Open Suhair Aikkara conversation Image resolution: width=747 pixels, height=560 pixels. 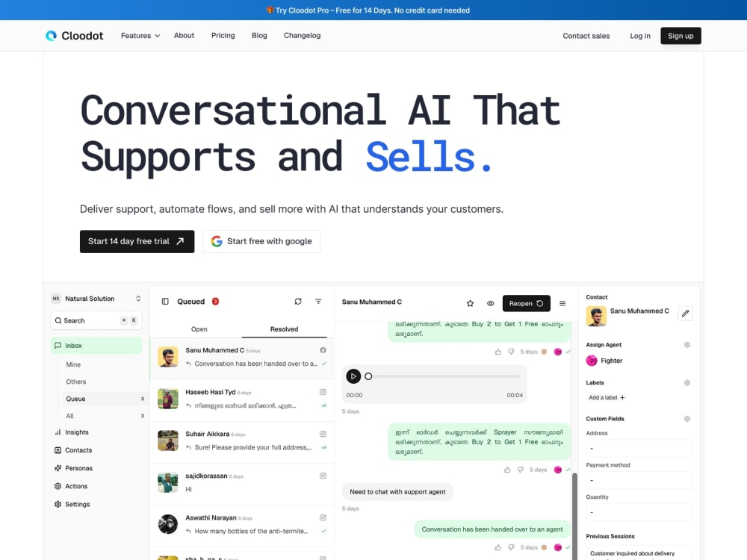242,442
